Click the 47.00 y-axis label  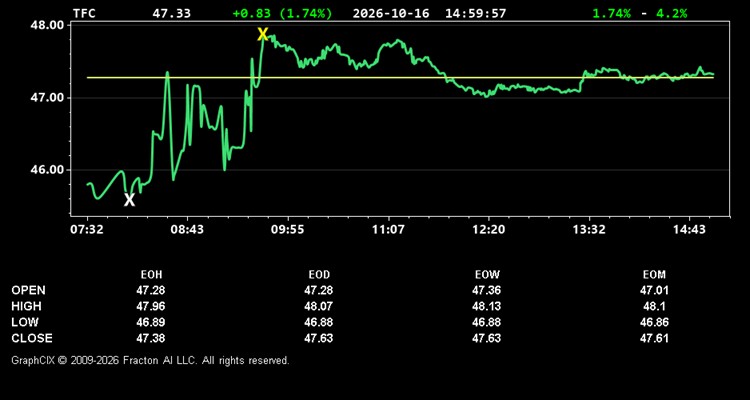[47, 98]
